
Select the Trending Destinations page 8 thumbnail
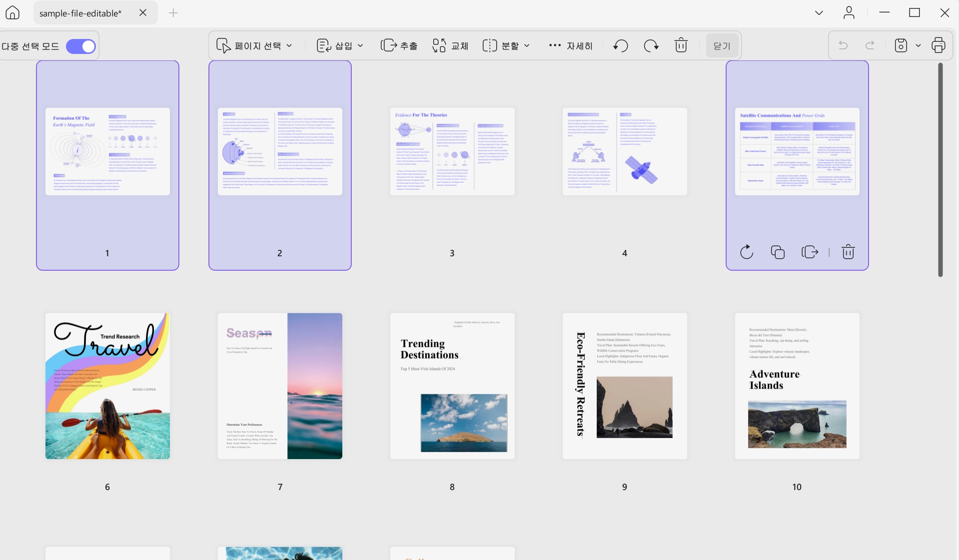452,386
